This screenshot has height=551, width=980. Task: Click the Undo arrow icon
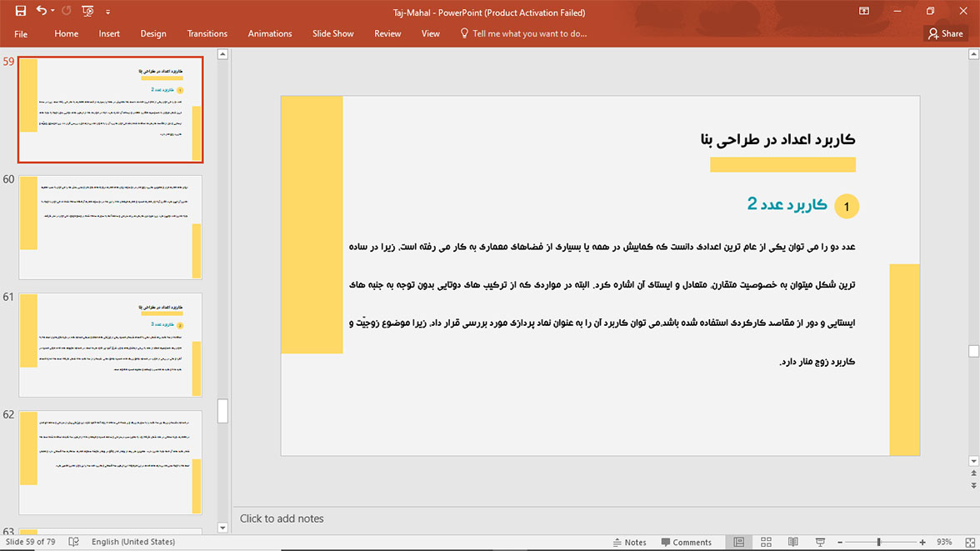click(41, 12)
